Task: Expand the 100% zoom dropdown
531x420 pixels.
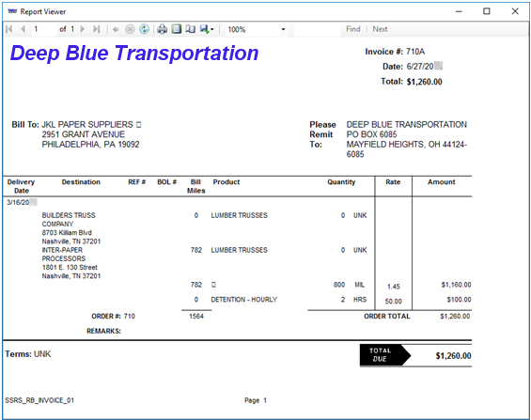Action: pyautogui.click(x=283, y=29)
